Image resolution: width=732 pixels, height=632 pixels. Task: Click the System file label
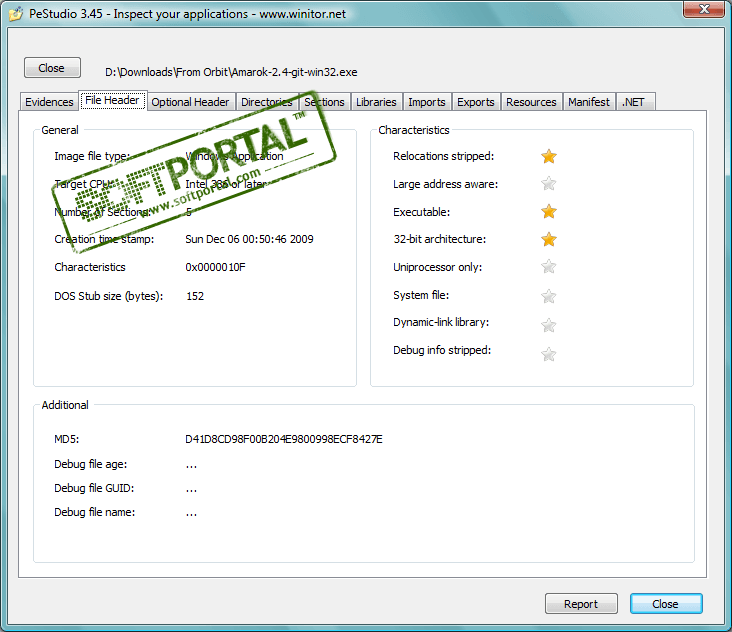[421, 295]
